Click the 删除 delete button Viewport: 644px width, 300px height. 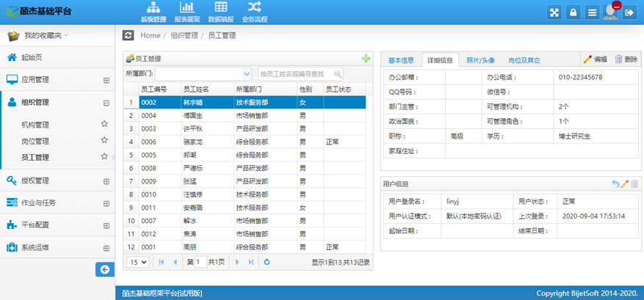click(626, 59)
